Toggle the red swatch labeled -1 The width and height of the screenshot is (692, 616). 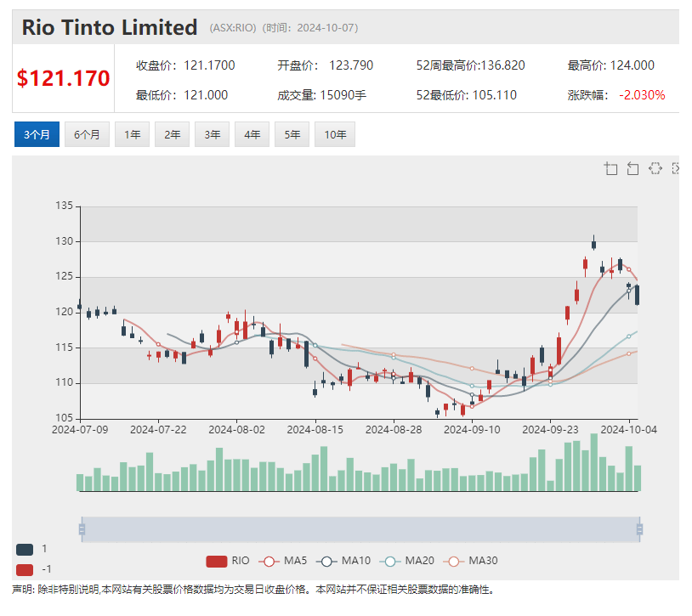(x=25, y=570)
